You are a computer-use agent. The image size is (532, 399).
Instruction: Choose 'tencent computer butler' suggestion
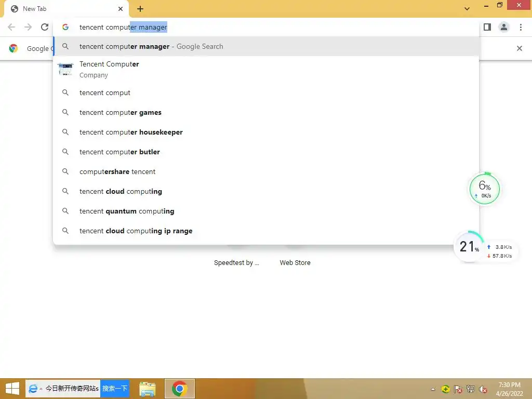[x=266, y=152]
